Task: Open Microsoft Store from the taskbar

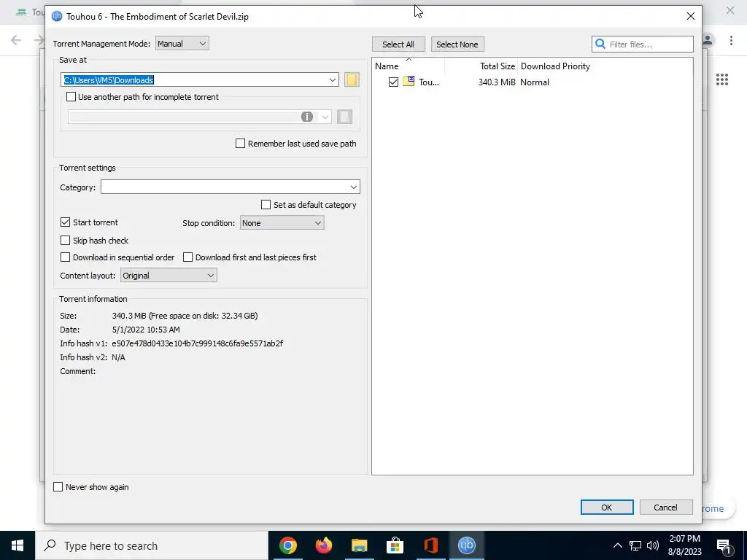Action: point(395,545)
